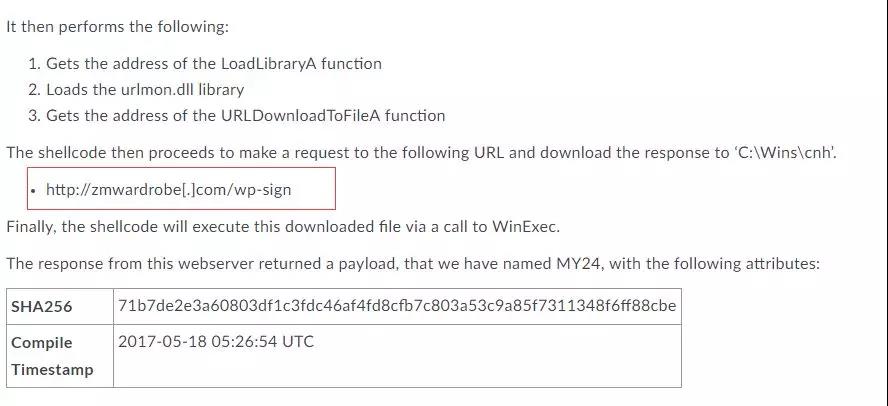
Task: Click list item Loads the urlmon.dll library
Action: [136, 89]
